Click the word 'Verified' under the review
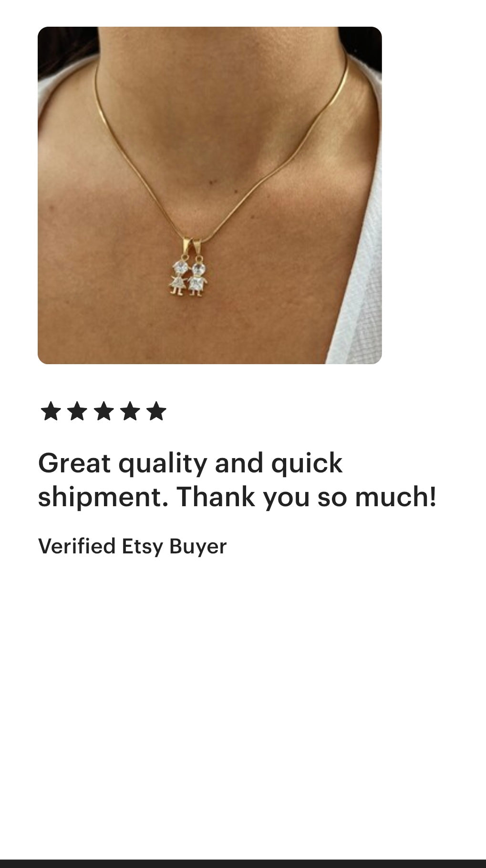This screenshot has height=868, width=486. pos(77,546)
